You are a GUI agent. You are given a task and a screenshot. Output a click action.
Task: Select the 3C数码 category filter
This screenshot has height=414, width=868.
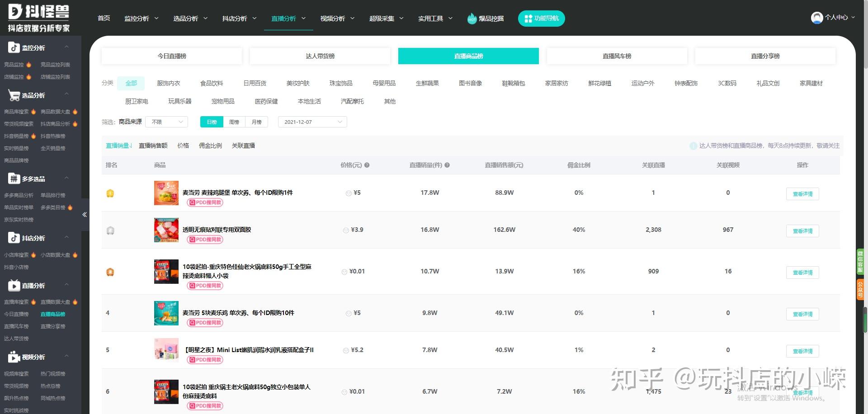pos(727,83)
